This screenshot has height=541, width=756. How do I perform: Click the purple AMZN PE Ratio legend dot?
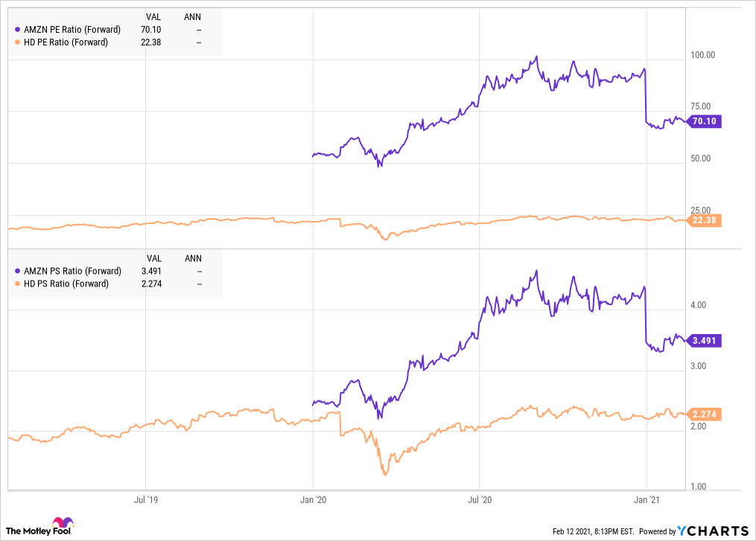coord(18,30)
